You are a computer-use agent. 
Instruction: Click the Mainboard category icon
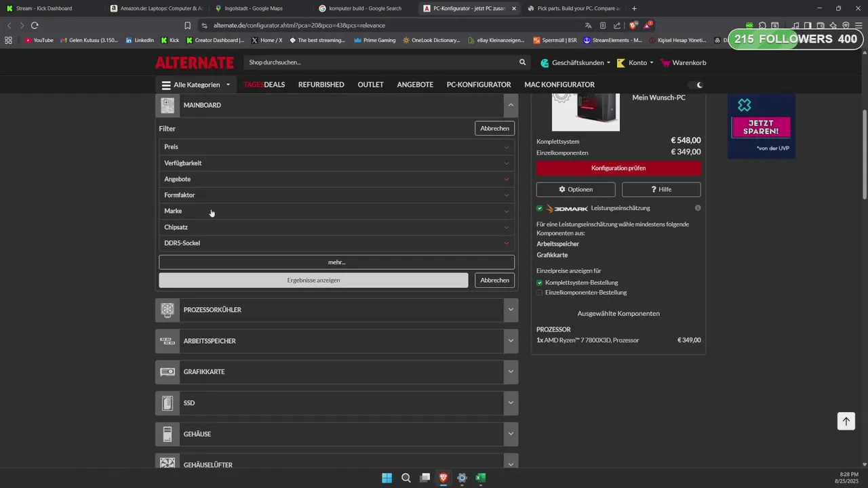167,105
